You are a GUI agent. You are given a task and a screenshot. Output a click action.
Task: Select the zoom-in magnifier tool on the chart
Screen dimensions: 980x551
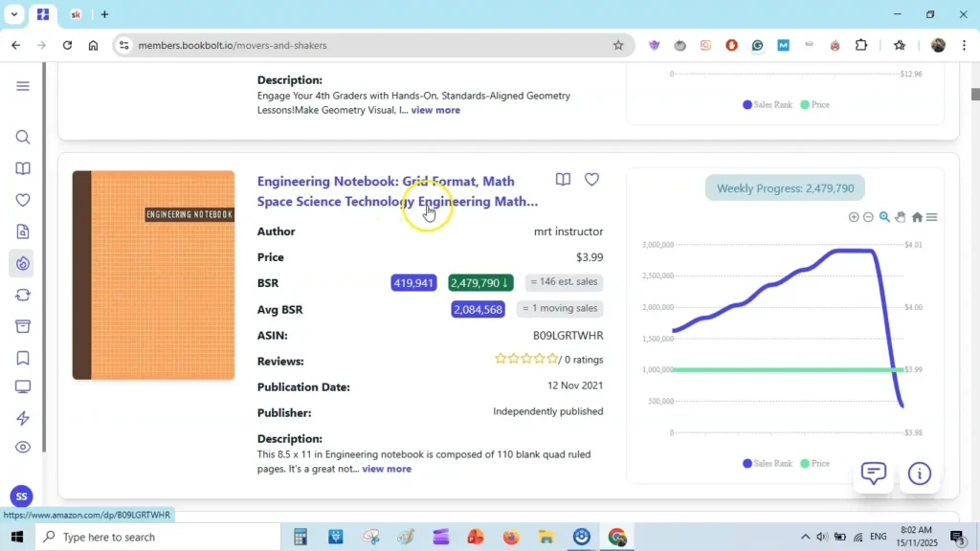point(883,217)
